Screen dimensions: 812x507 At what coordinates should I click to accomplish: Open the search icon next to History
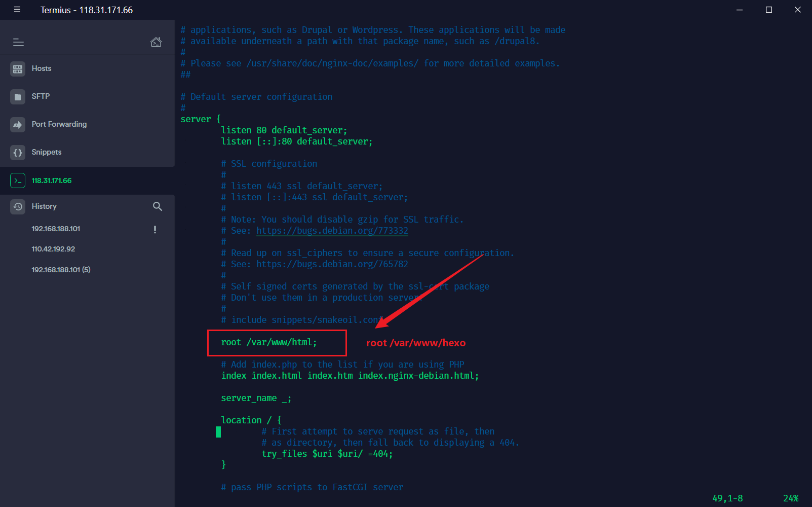pos(158,206)
